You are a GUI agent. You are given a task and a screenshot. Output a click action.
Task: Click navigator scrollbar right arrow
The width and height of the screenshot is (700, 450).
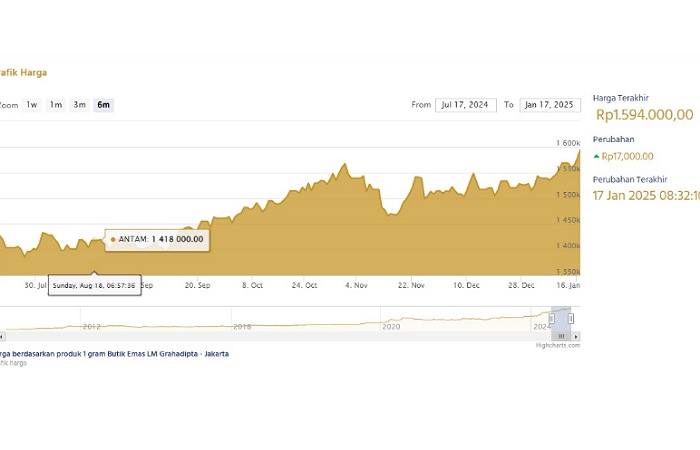[576, 337]
